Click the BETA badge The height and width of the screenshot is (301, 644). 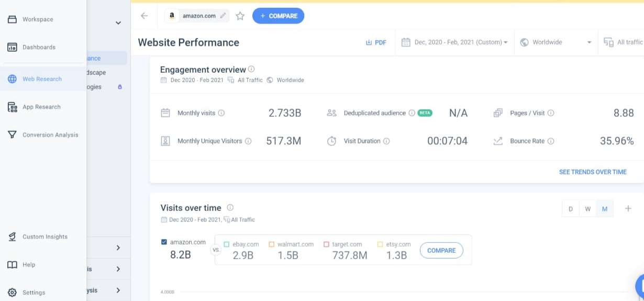425,113
